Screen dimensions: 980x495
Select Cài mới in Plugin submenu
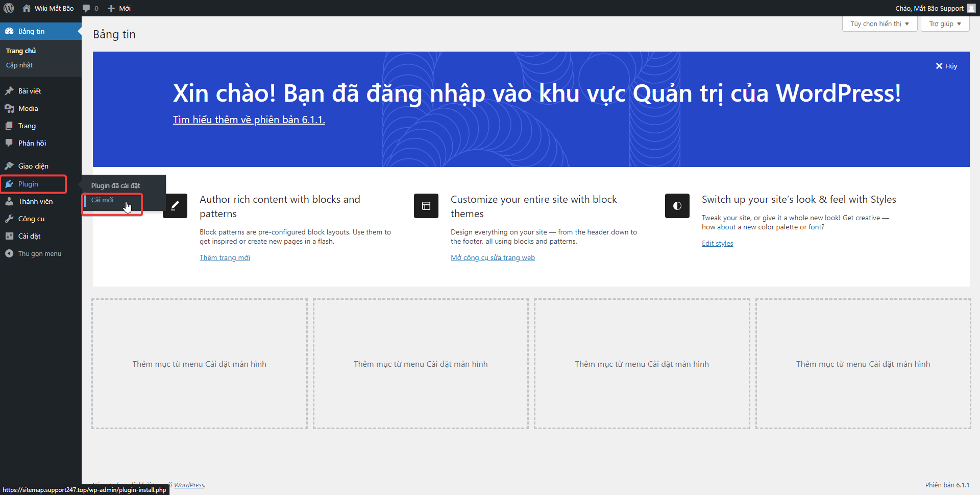click(102, 200)
